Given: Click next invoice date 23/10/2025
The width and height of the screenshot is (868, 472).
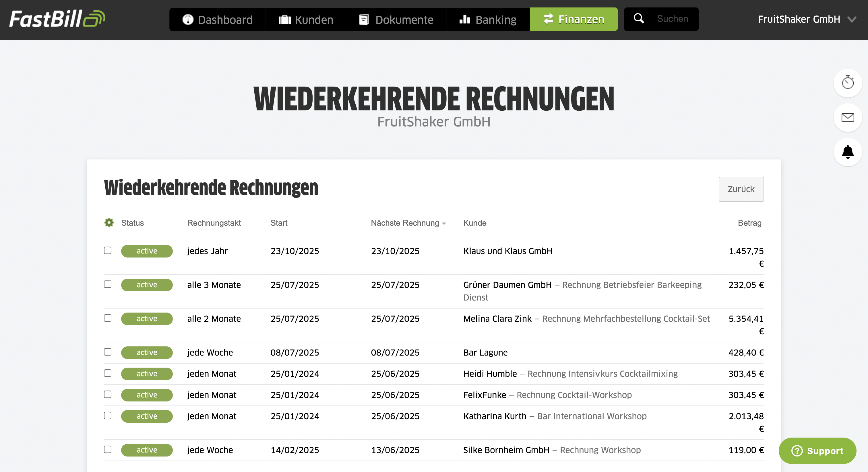Looking at the screenshot, I should tap(395, 251).
